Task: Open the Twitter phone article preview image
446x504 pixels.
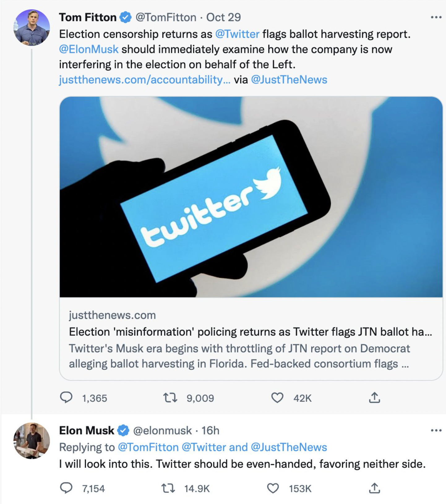Action: pos(251,197)
